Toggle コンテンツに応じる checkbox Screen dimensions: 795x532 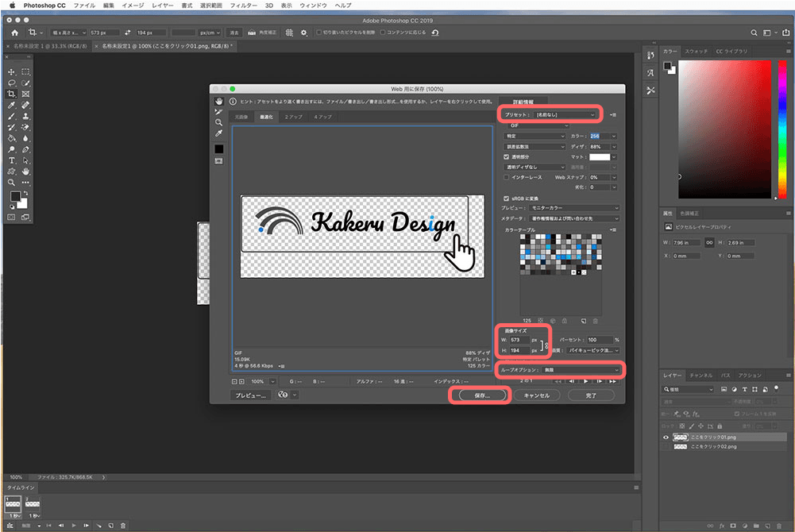tap(383, 33)
